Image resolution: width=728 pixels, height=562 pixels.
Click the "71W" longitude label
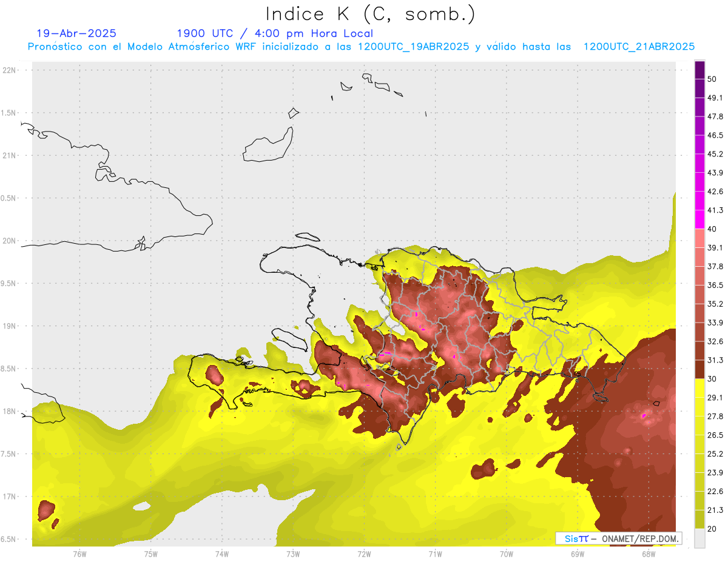click(435, 554)
